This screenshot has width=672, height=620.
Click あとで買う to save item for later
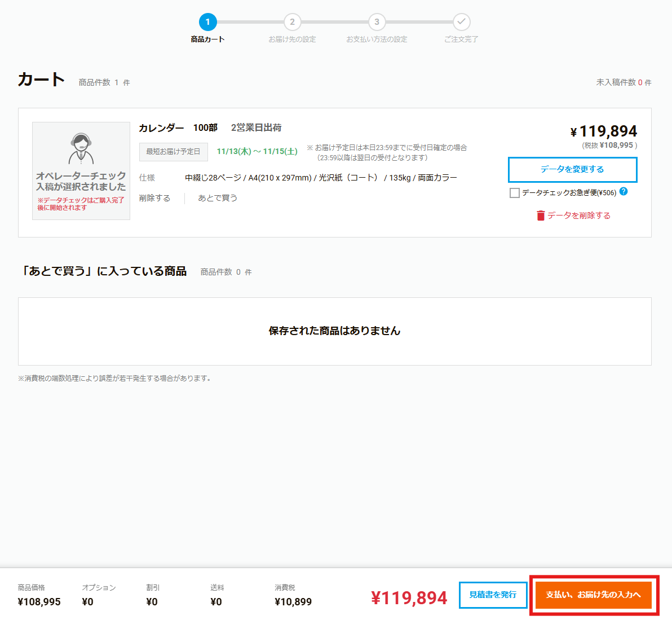tap(218, 198)
